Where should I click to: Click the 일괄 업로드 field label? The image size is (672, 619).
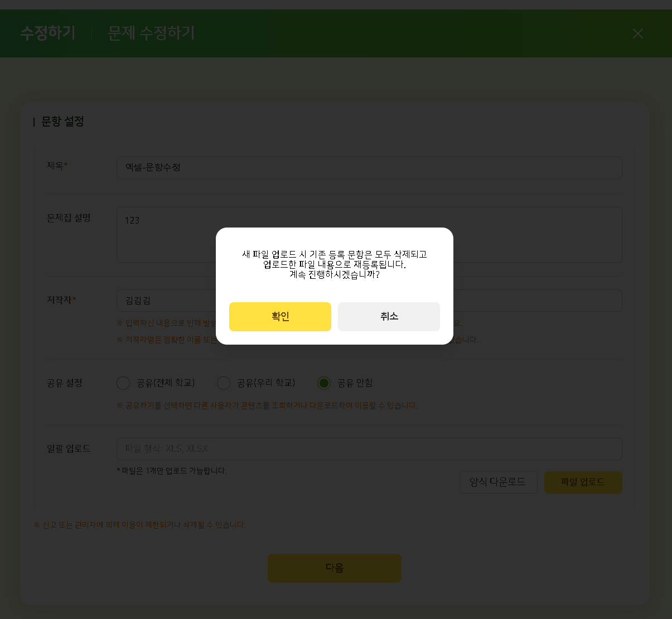(69, 449)
